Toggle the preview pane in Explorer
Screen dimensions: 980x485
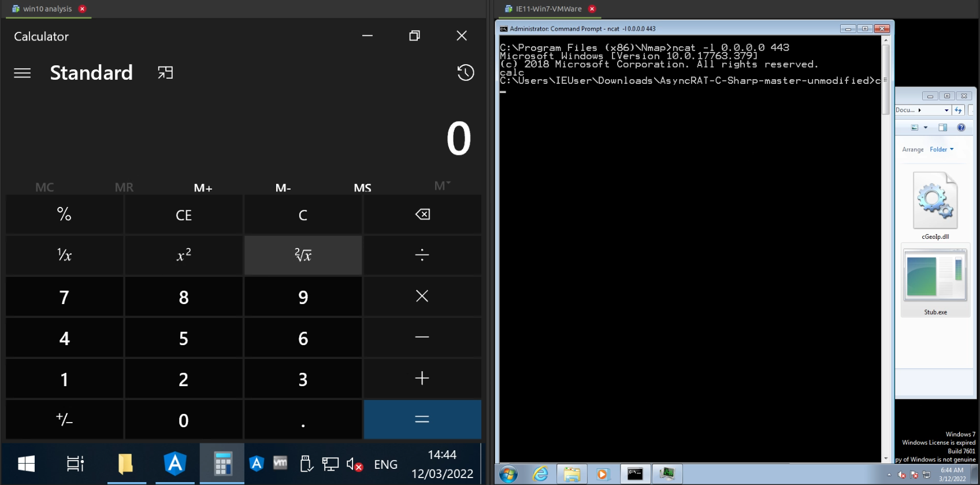tap(942, 128)
